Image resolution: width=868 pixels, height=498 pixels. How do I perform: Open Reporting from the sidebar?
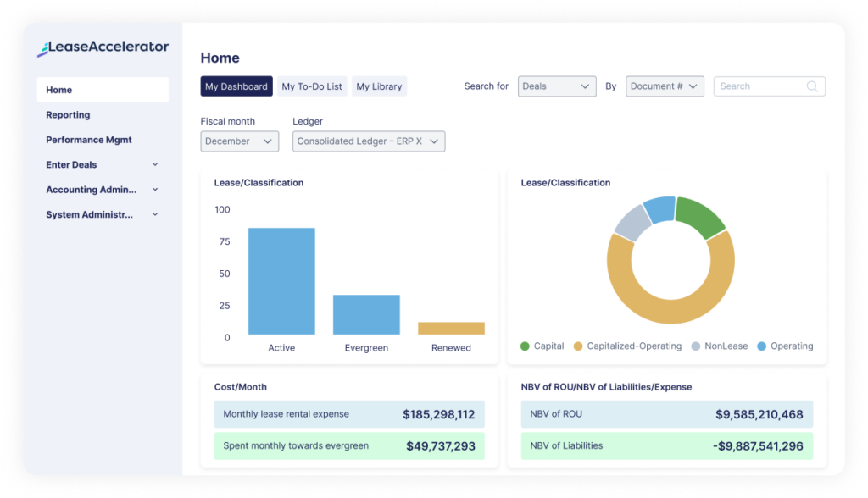68,114
